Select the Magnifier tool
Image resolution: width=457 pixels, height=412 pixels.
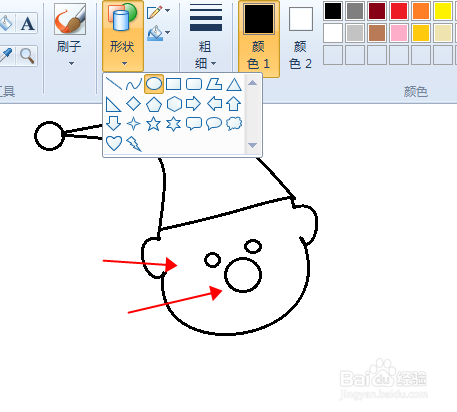coord(27,56)
